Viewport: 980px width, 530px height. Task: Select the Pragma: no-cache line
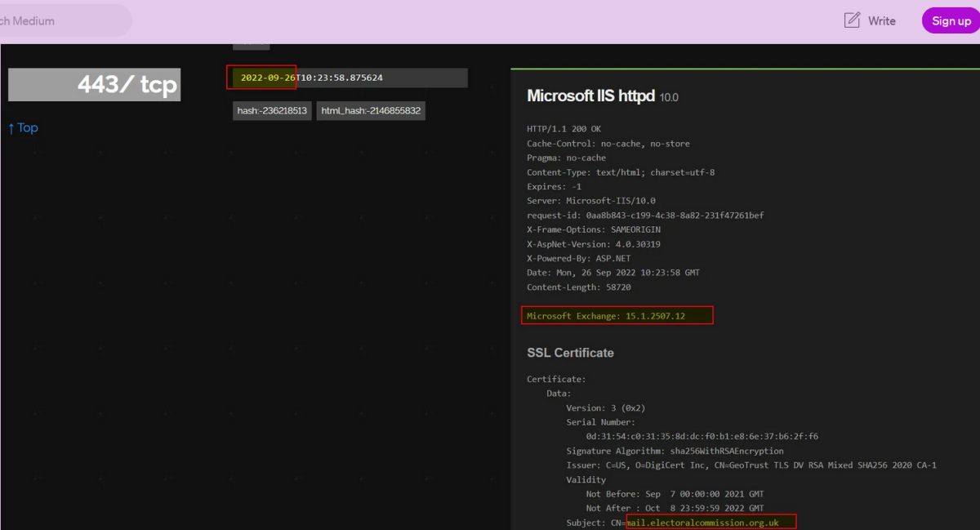pyautogui.click(x=567, y=158)
